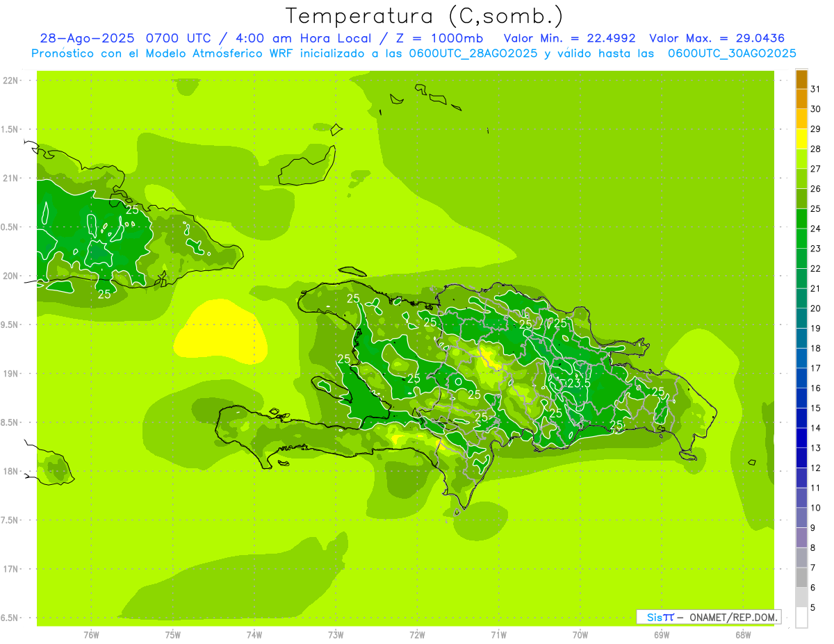Click the "17N" latitude axis label
Image resolution: width=834 pixels, height=644 pixels.
10,569
